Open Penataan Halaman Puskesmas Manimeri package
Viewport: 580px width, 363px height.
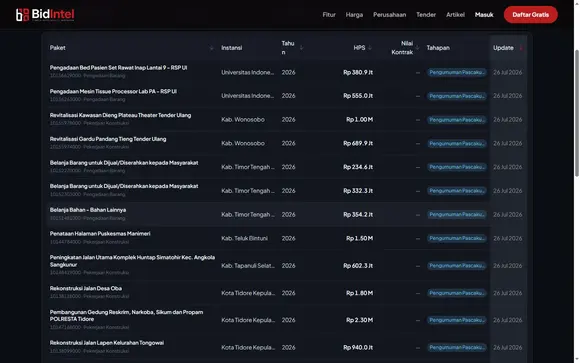point(100,233)
